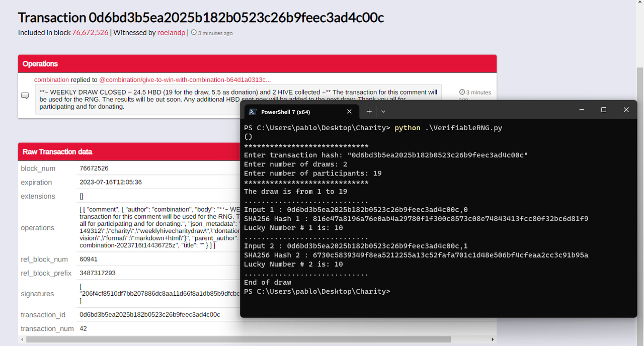Open witness roelandp profile link
Image resolution: width=644 pixels, height=346 pixels.
(x=171, y=33)
